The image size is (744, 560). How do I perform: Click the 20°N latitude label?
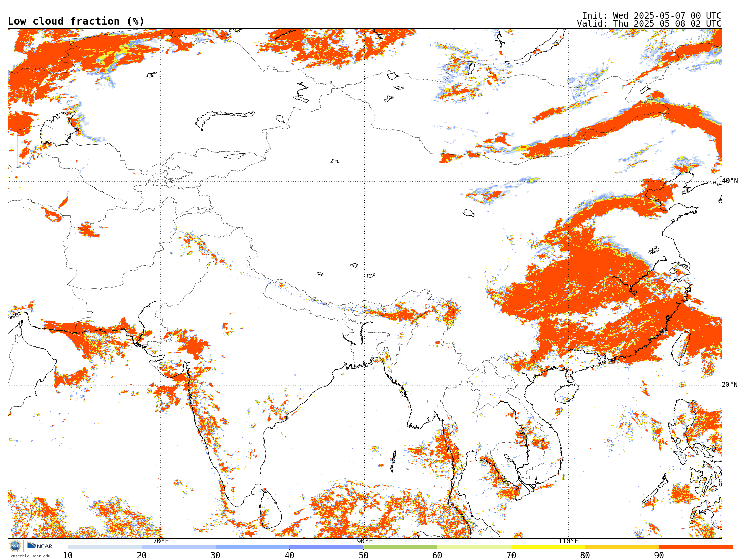pyautogui.click(x=730, y=385)
